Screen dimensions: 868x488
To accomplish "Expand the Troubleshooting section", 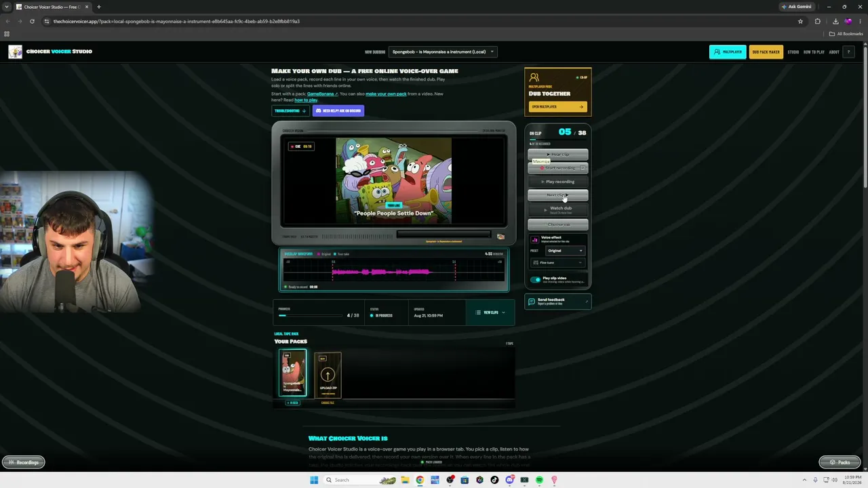I will point(290,110).
